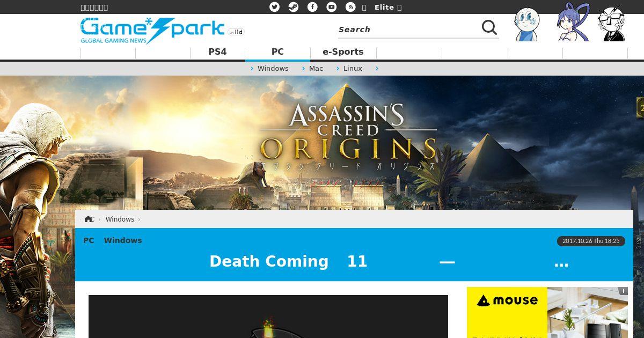Screen dimensions: 644x338
Task: Click the Windows breadcrumb link
Action: [x=120, y=219]
